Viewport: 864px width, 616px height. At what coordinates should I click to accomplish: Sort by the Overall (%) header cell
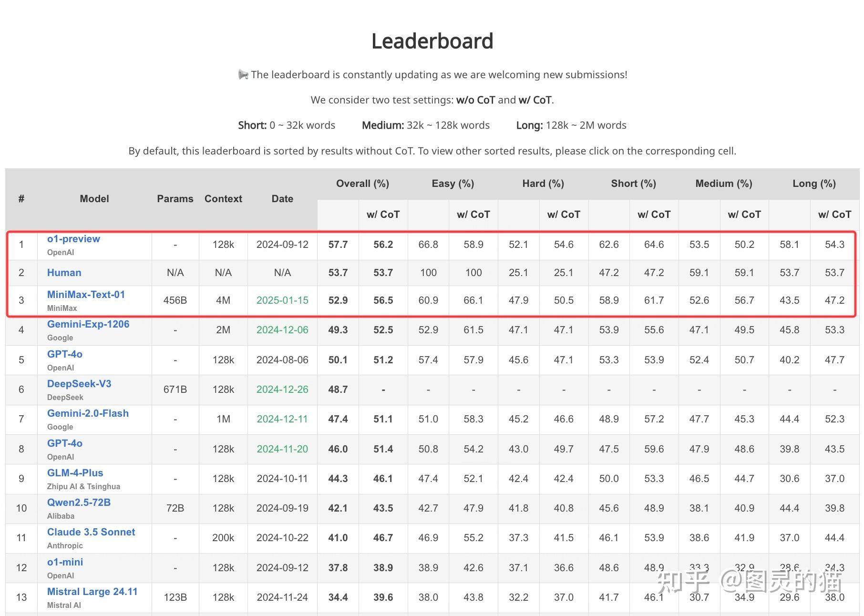[x=362, y=184]
